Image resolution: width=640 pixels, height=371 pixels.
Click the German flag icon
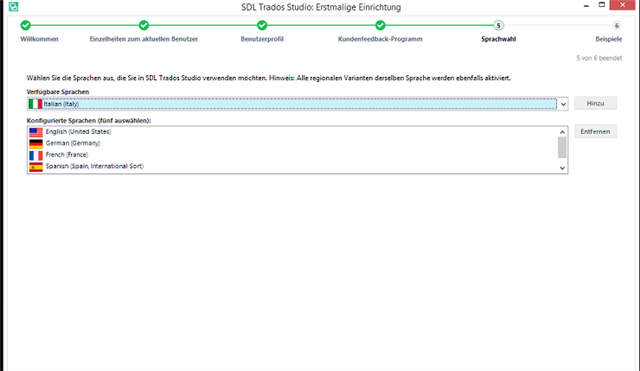[x=36, y=144]
